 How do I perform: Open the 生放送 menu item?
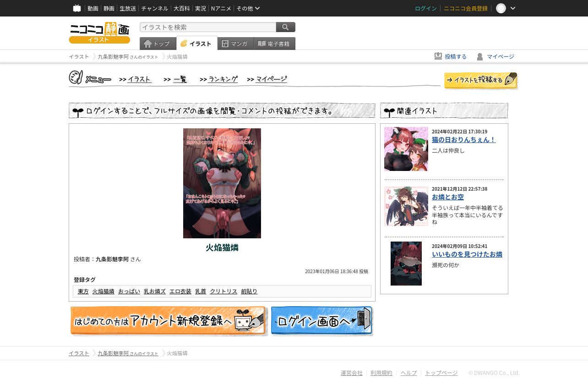click(128, 8)
